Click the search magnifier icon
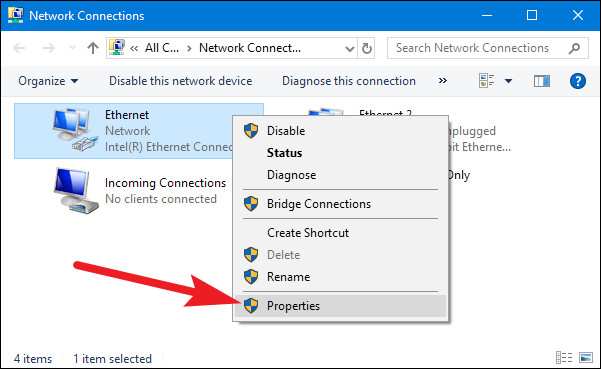 point(574,48)
